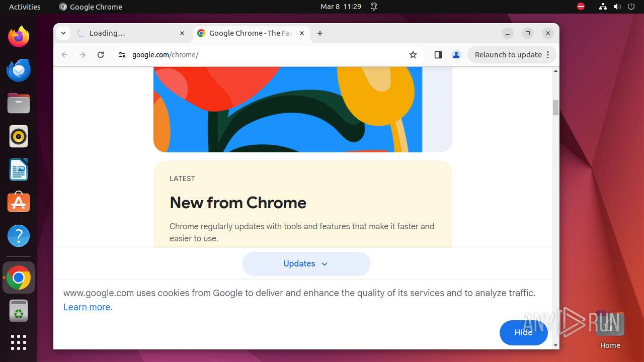Open a new tab
The width and height of the screenshot is (644, 362).
320,33
